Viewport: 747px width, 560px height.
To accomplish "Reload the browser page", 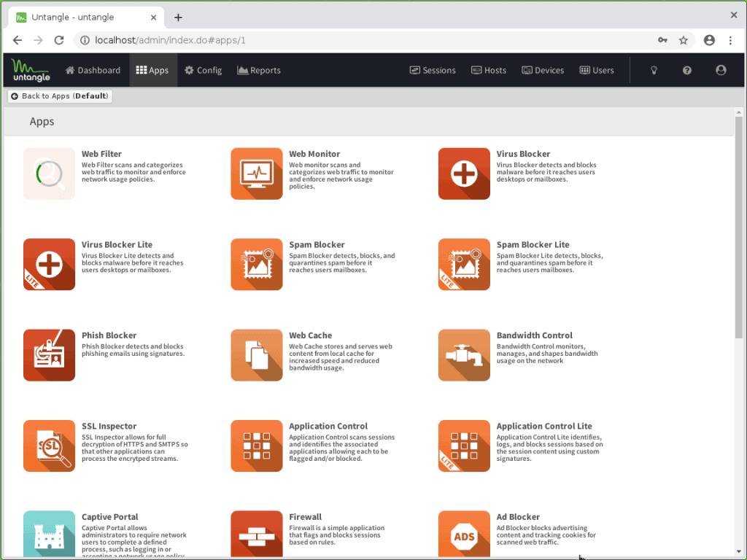I will point(59,40).
